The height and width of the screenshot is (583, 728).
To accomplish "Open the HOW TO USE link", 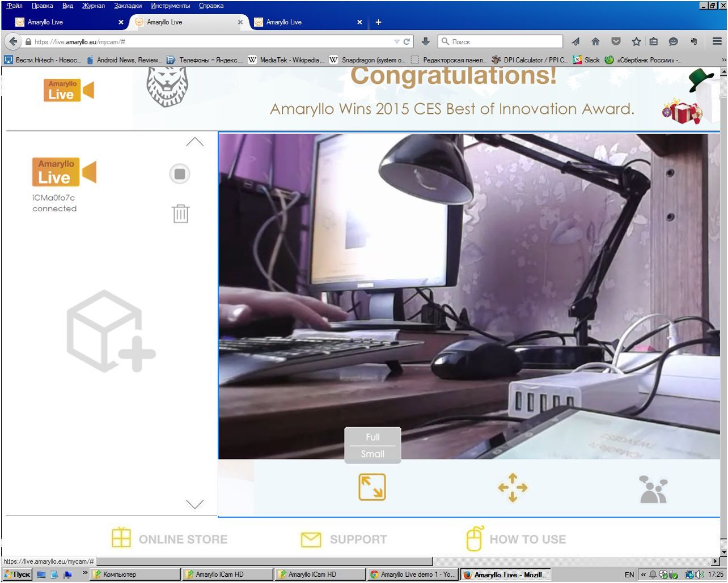I will (x=515, y=539).
